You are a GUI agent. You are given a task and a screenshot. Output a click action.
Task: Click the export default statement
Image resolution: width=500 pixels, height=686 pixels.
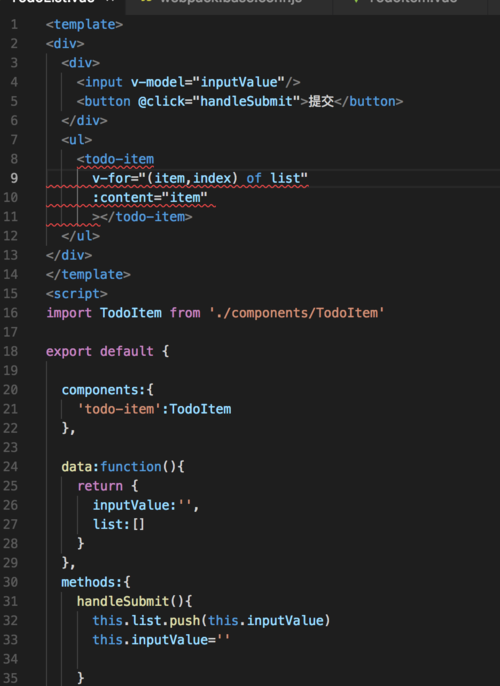tap(100, 352)
